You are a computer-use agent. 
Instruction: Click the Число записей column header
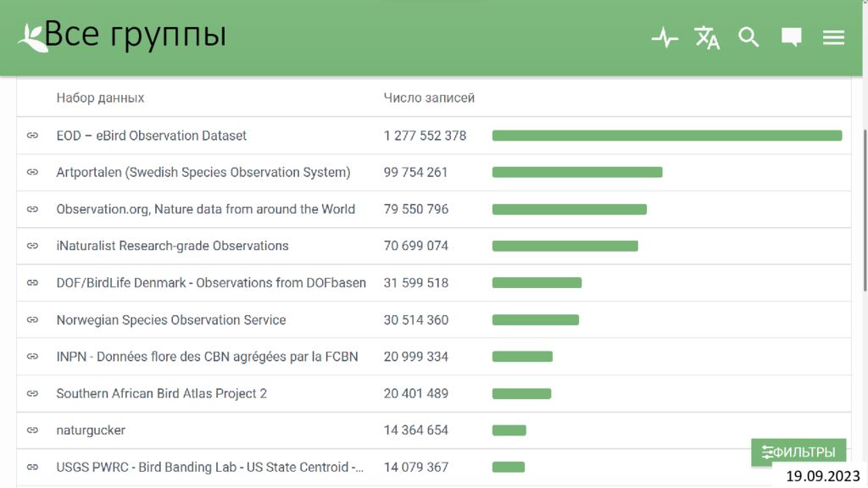click(429, 98)
